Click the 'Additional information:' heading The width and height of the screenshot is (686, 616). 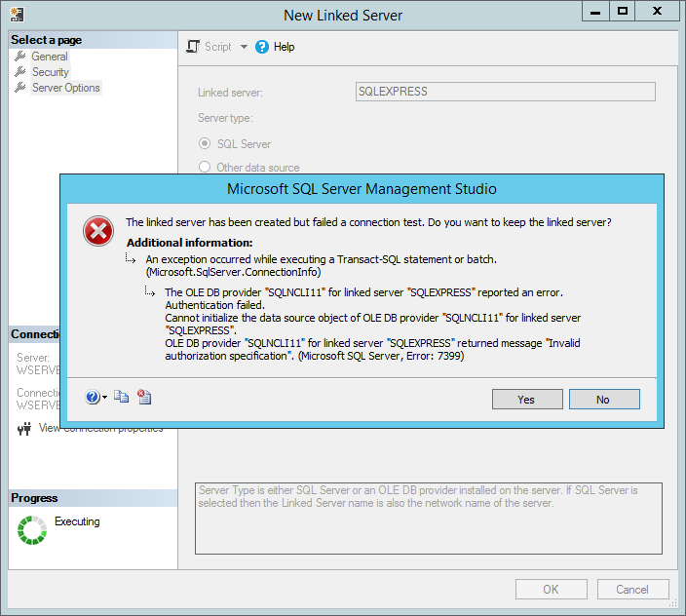coord(190,243)
